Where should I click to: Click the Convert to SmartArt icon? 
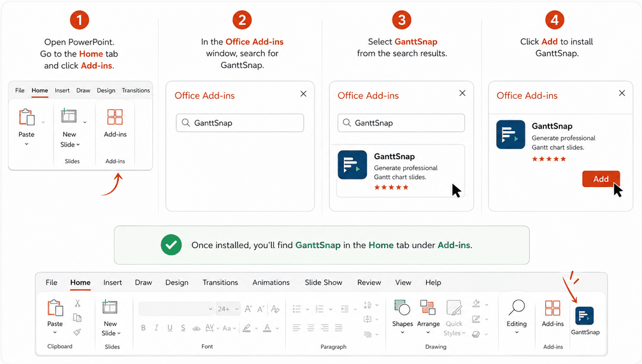[x=367, y=334]
